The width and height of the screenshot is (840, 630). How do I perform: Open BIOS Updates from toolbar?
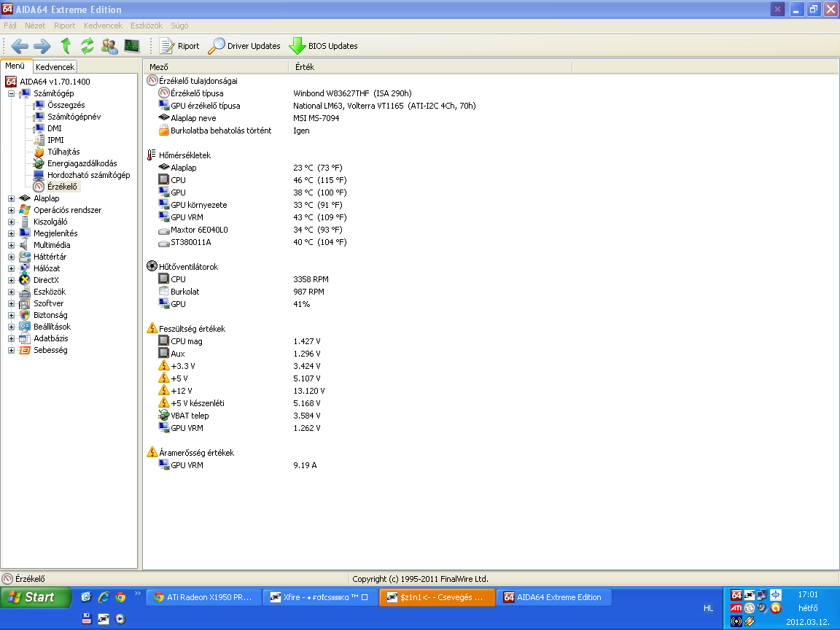point(323,46)
